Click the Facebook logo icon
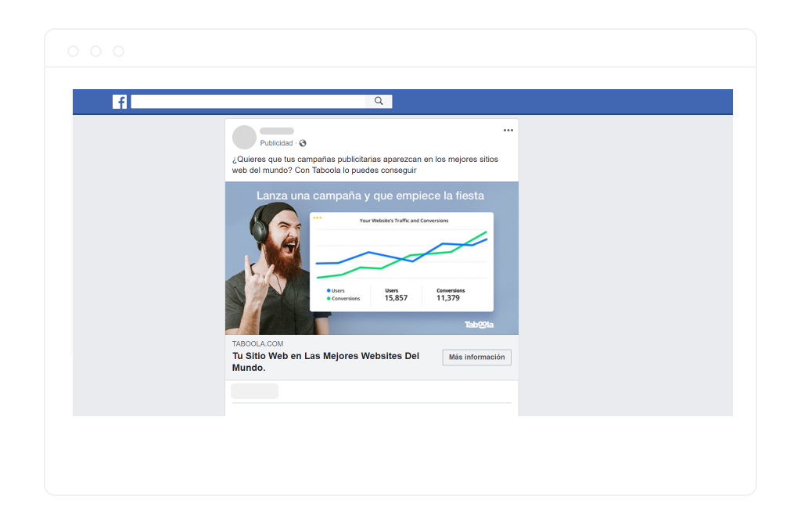 120,102
